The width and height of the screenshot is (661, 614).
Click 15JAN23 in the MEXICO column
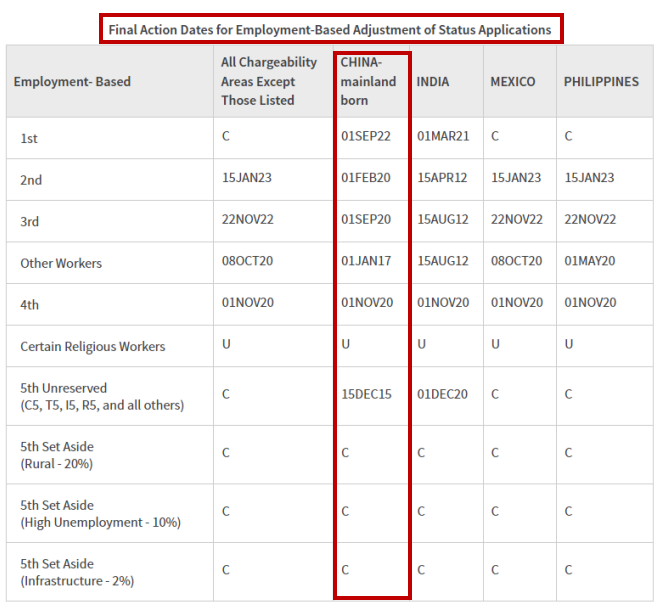(516, 177)
